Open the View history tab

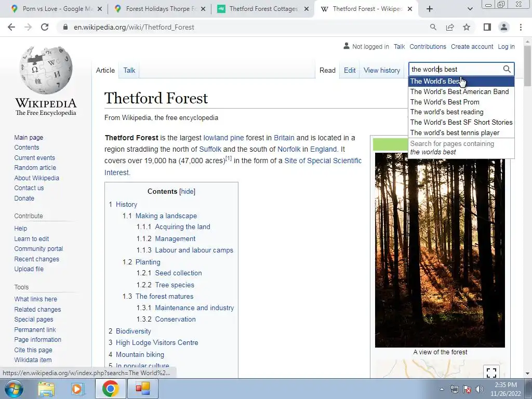[382, 70]
